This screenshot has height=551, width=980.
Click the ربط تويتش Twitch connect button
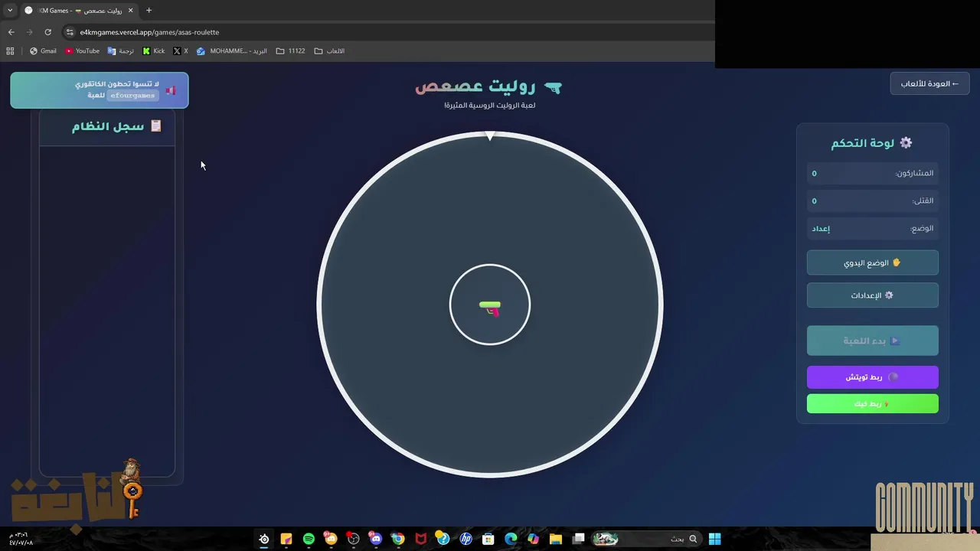pos(872,377)
